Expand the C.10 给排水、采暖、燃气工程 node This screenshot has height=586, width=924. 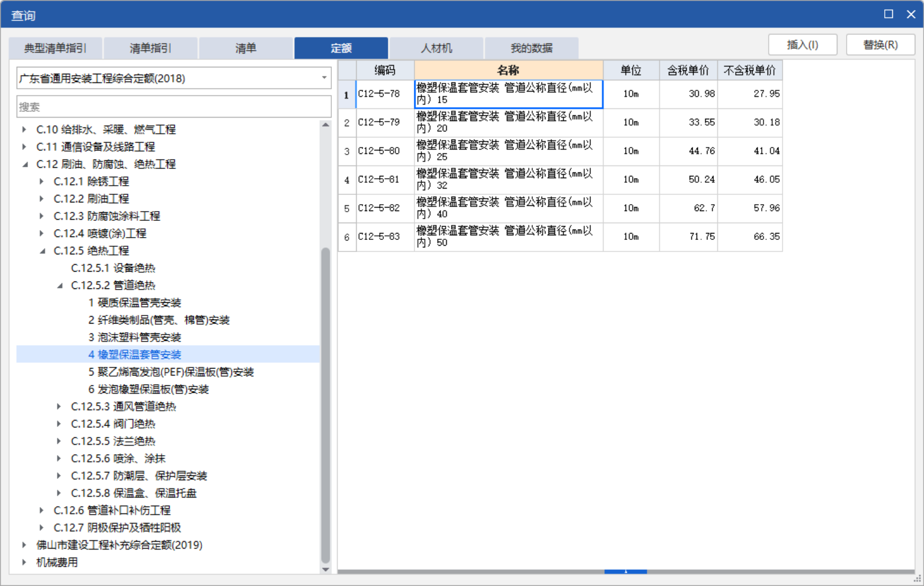[24, 130]
